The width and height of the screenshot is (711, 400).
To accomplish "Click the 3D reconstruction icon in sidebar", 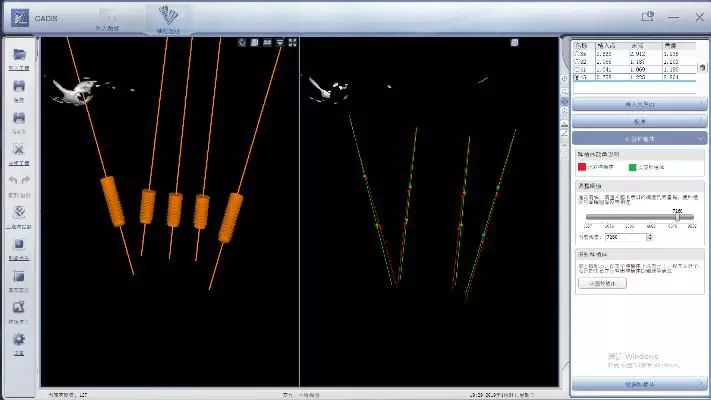I will click(18, 213).
